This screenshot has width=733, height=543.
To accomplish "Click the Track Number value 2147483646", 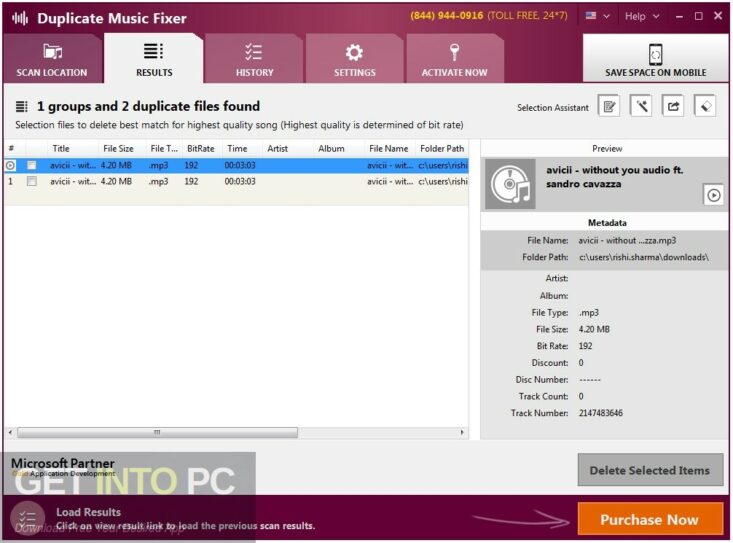I will (601, 413).
